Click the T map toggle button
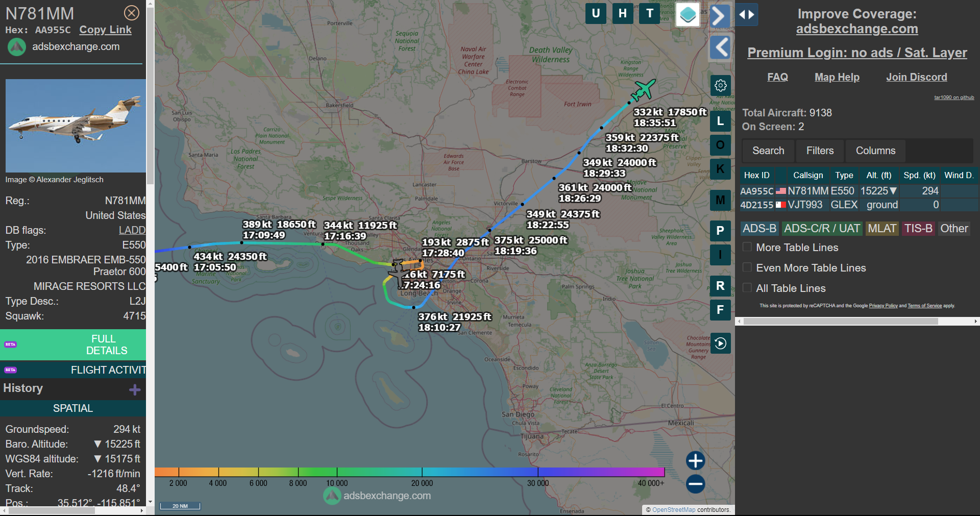 click(650, 13)
